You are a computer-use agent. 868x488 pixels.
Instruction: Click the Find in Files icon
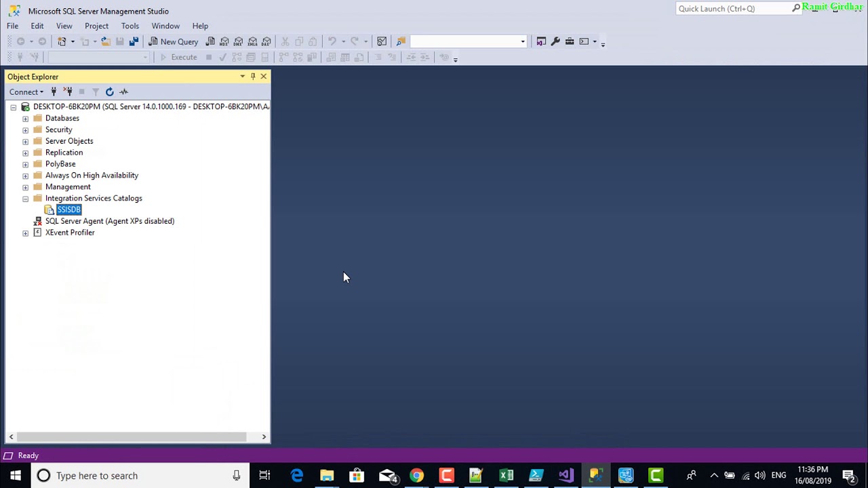(401, 41)
